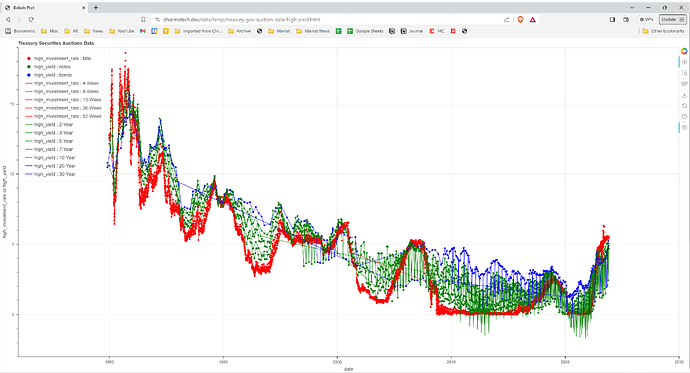Toggle legend entry high_investment_rate : 4-Week

(62, 83)
